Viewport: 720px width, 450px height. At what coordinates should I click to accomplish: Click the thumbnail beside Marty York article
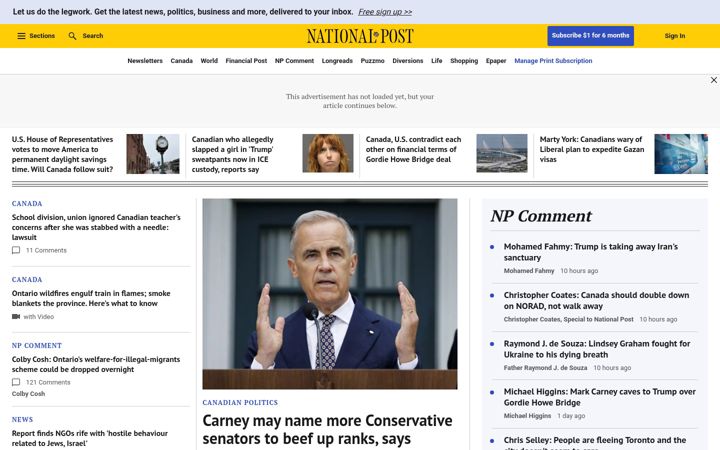pyautogui.click(x=681, y=154)
